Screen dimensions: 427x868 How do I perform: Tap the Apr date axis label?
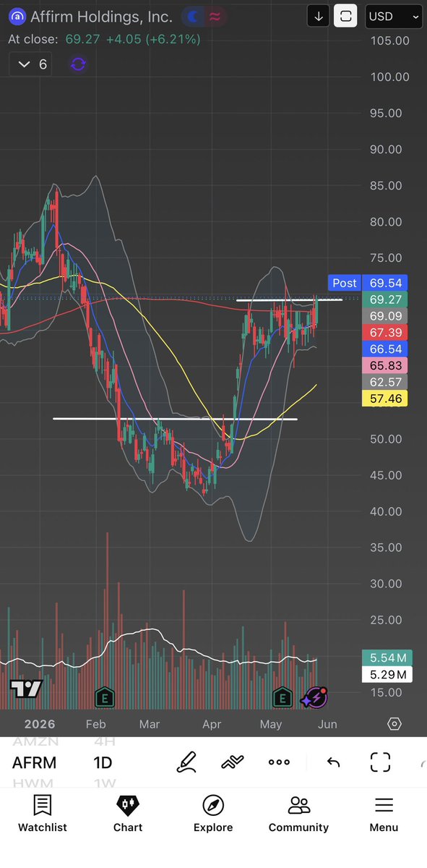[212, 724]
